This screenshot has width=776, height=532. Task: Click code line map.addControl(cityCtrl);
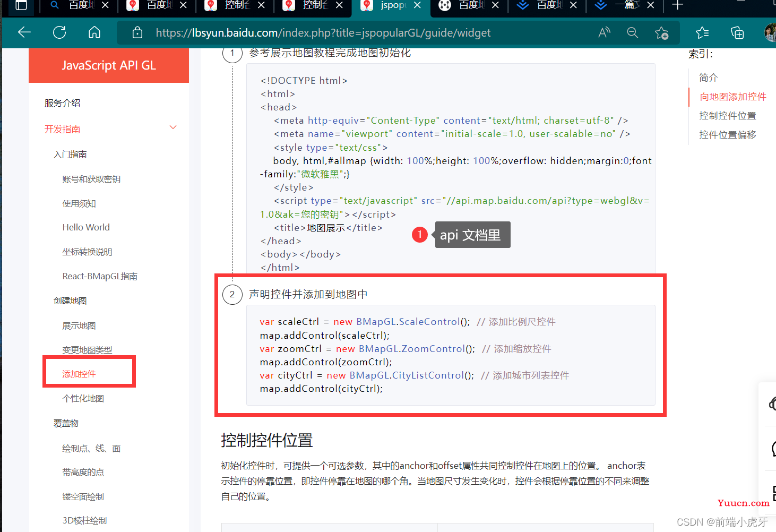(x=321, y=389)
